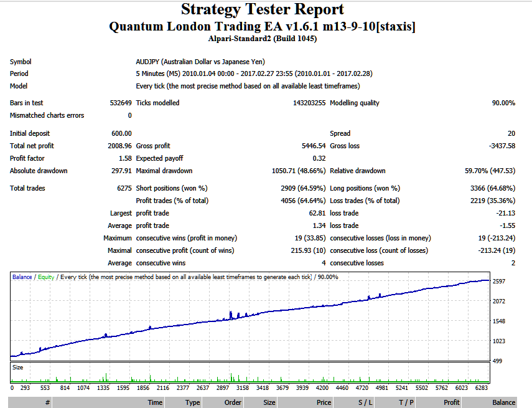The width and height of the screenshot is (532, 408).
Task: Click chart y-axis value '2597'
Action: click(x=499, y=282)
